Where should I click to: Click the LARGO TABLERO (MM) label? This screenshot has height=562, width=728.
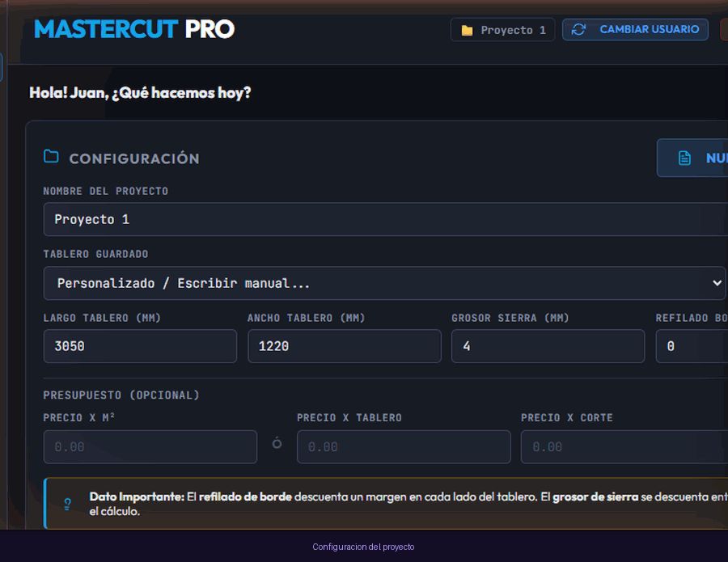click(102, 318)
